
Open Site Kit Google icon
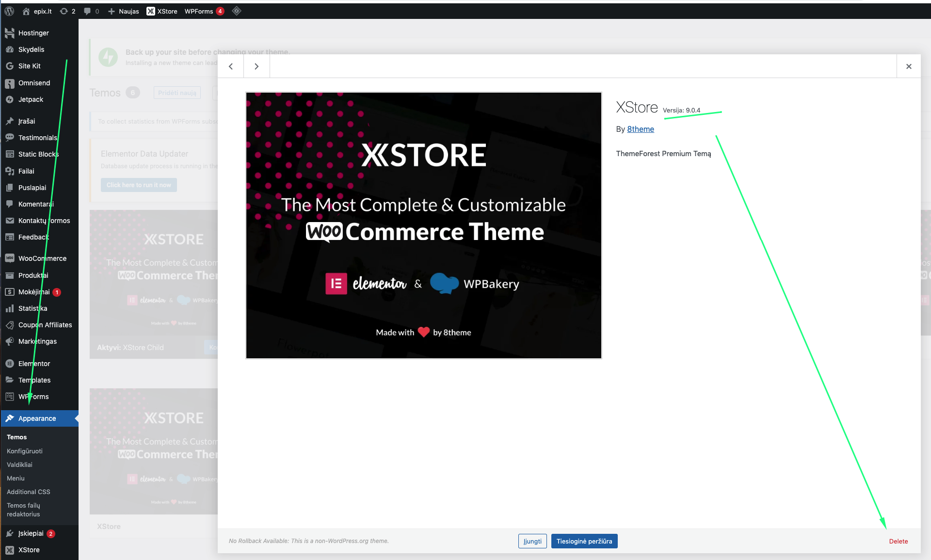[x=10, y=66]
